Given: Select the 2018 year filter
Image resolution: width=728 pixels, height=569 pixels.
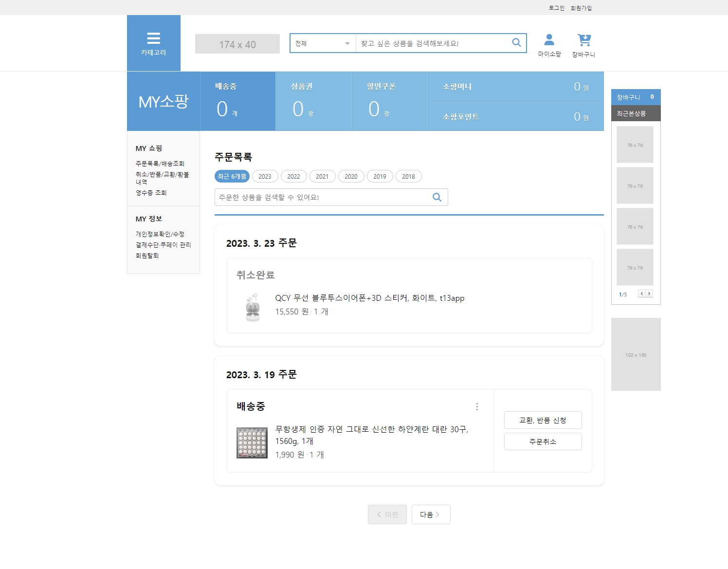Looking at the screenshot, I should (x=409, y=176).
